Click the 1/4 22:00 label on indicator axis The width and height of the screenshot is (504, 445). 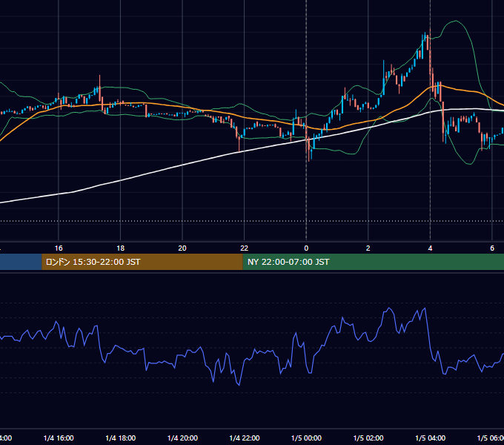pos(245,438)
